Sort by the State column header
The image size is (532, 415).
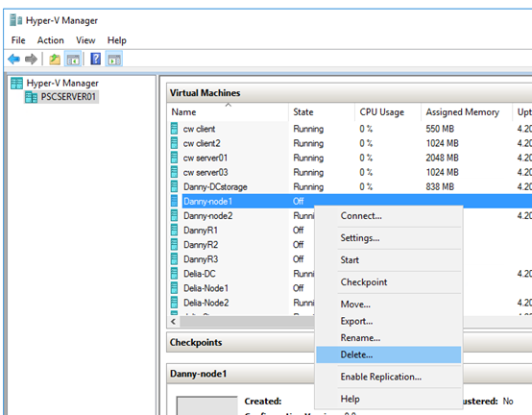322,112
